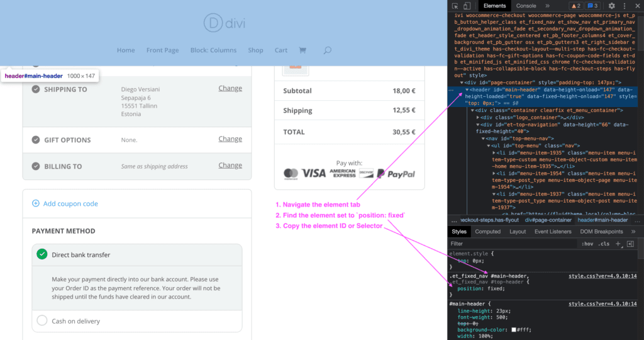Change the BILLING TO address
The image size is (644, 340).
pyautogui.click(x=230, y=165)
